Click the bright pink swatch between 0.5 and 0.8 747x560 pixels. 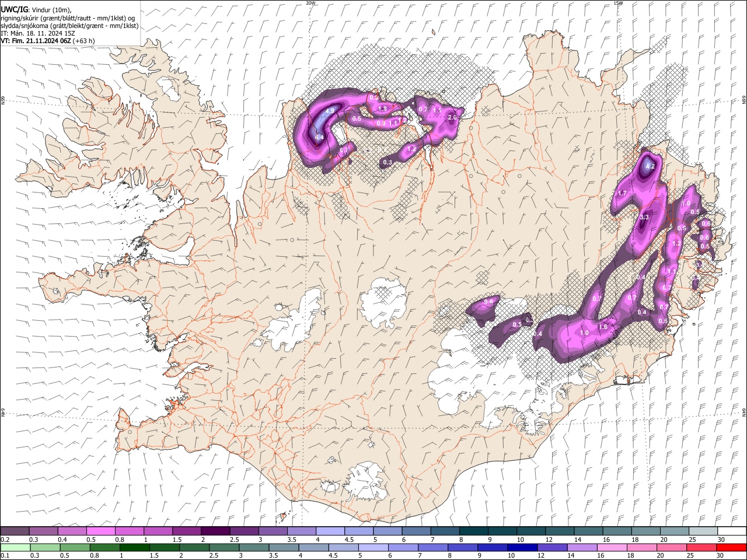(x=100, y=531)
